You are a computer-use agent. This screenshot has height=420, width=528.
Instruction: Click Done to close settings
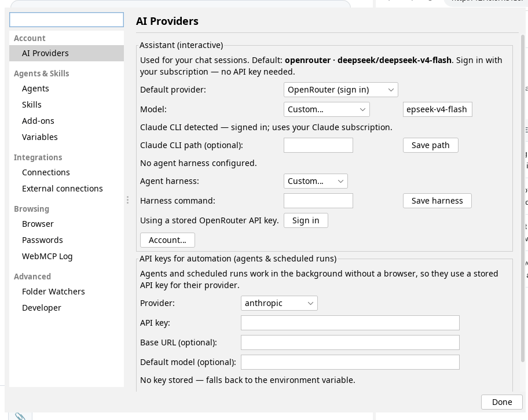click(502, 402)
